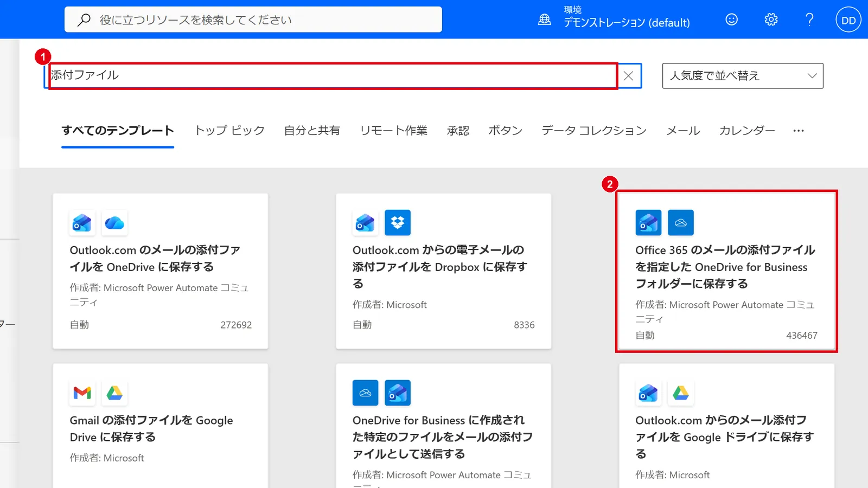
Task: Expand more categories with the ellipsis
Action: click(x=799, y=131)
